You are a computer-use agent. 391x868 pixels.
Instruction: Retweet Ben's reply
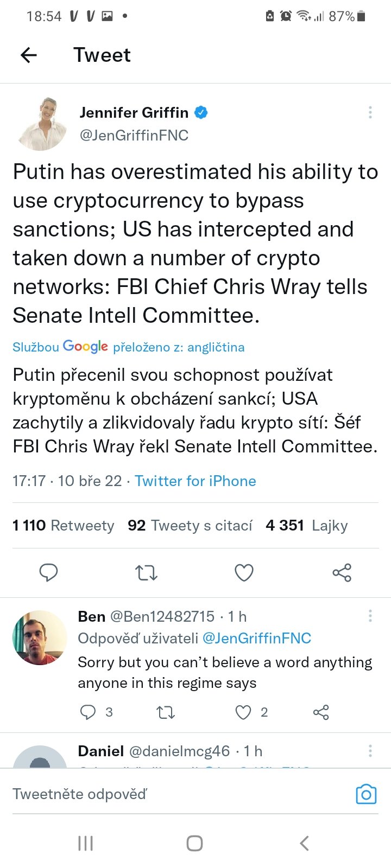166,712
